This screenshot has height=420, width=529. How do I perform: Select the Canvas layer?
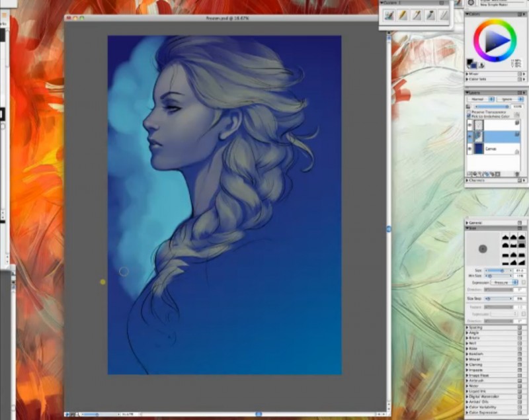[x=493, y=149]
